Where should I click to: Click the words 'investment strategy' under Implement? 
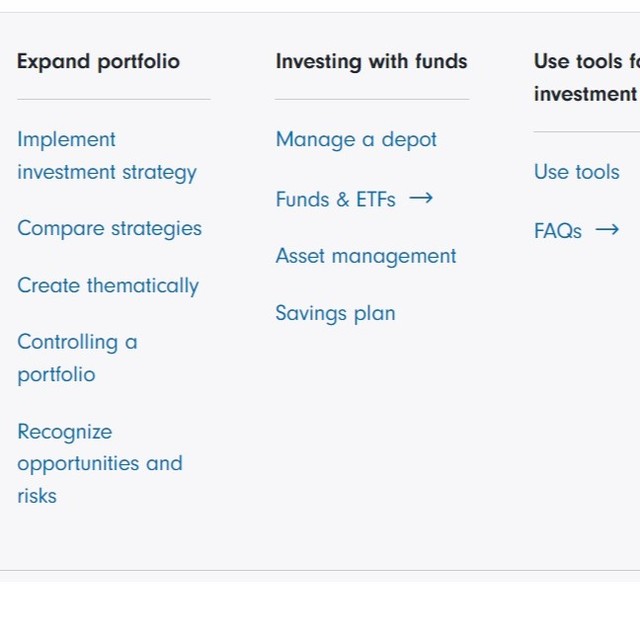[107, 172]
